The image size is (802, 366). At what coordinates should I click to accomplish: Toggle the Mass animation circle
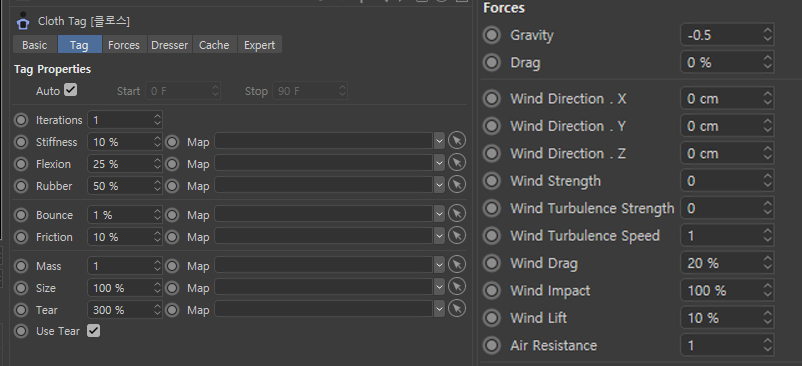click(x=21, y=266)
